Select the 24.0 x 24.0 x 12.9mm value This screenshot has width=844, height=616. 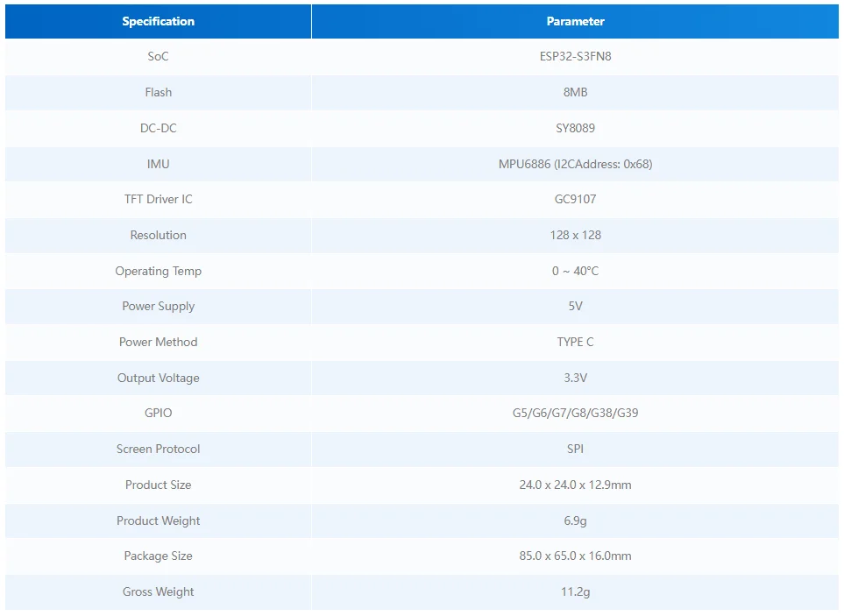coord(576,485)
